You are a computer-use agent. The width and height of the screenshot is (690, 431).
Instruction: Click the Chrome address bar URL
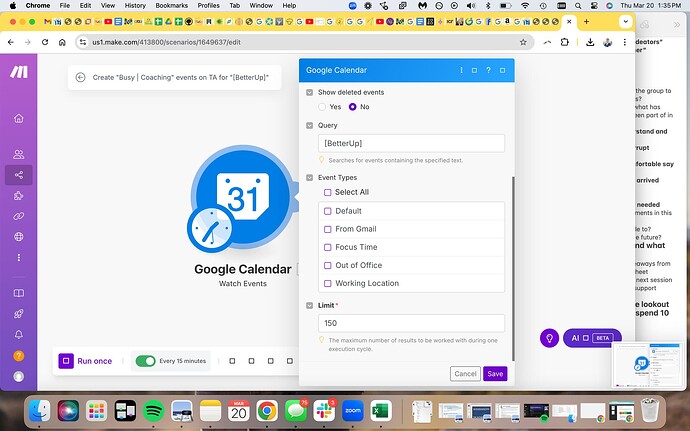[x=166, y=42]
